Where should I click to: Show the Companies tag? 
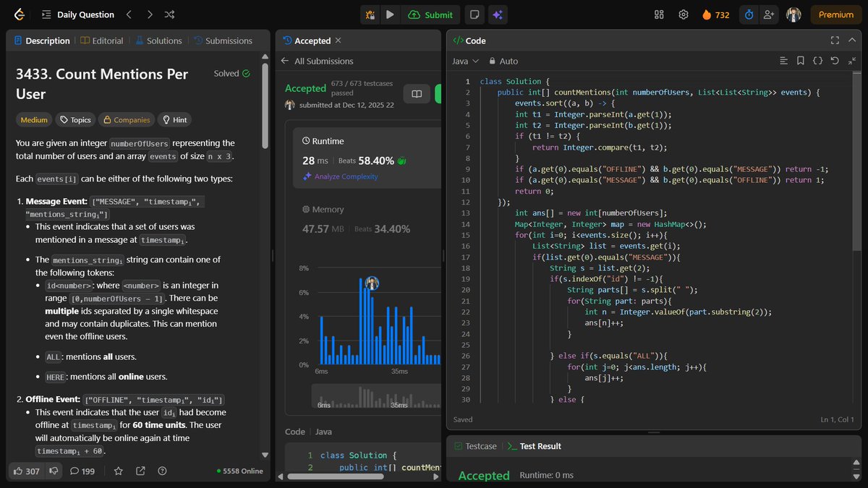(x=127, y=120)
